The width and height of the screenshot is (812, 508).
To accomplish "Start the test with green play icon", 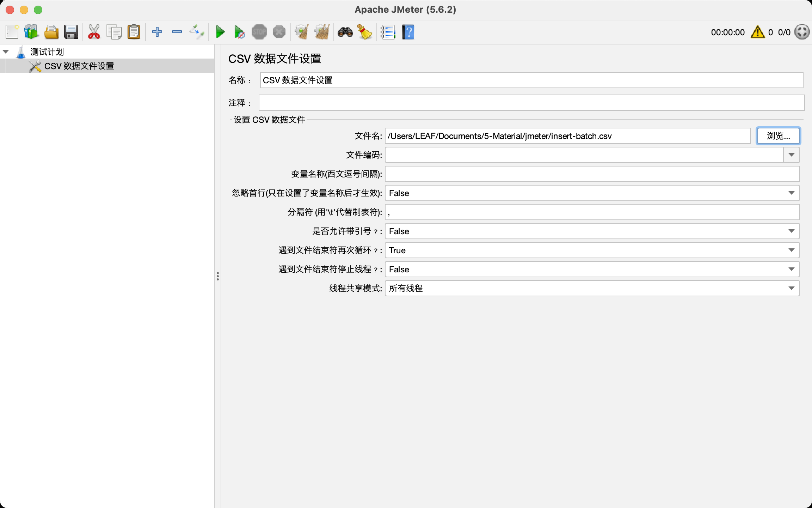I will tap(220, 32).
